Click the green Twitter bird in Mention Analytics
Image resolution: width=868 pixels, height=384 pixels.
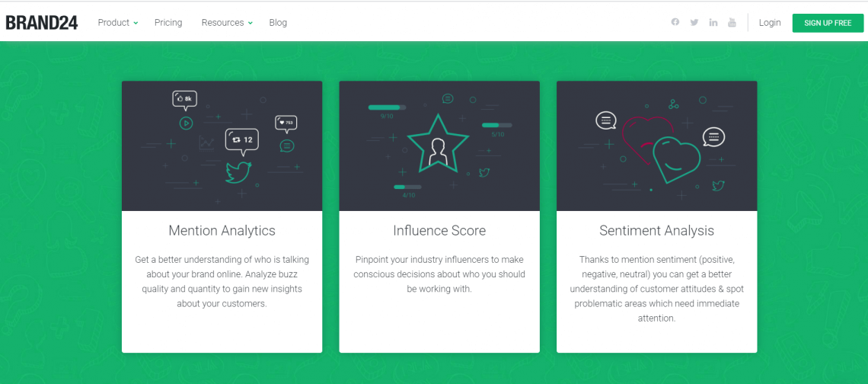(238, 172)
